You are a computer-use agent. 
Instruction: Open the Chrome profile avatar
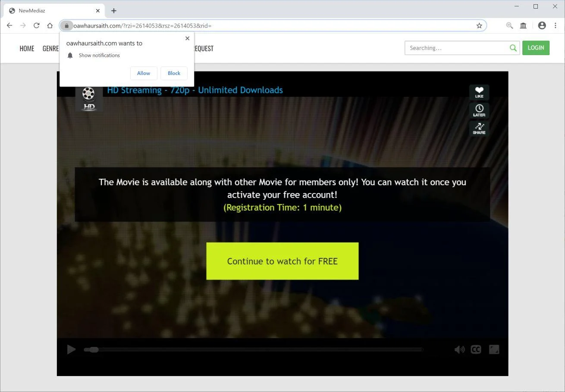pyautogui.click(x=542, y=25)
